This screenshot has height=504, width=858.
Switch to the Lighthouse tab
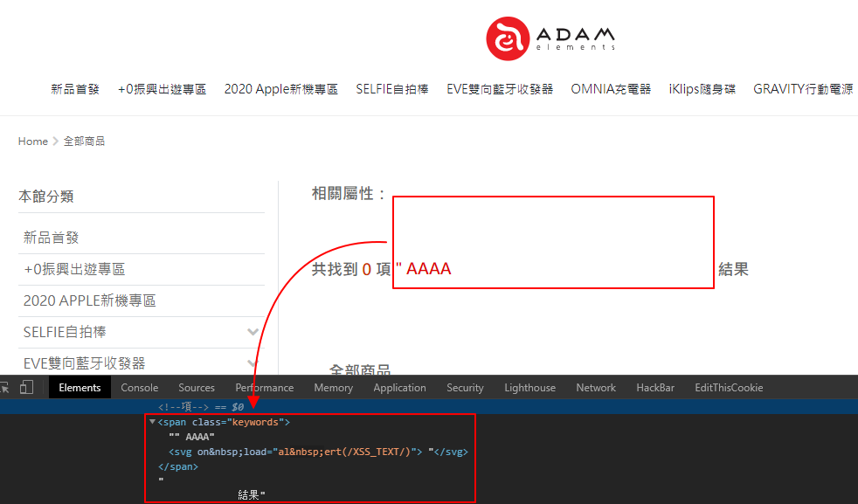click(x=529, y=388)
